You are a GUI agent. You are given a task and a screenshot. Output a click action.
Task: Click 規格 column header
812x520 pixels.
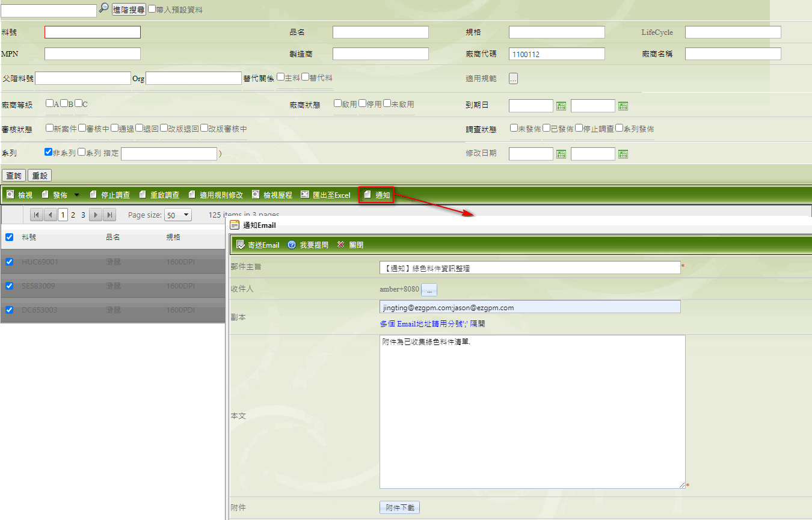pyautogui.click(x=173, y=237)
